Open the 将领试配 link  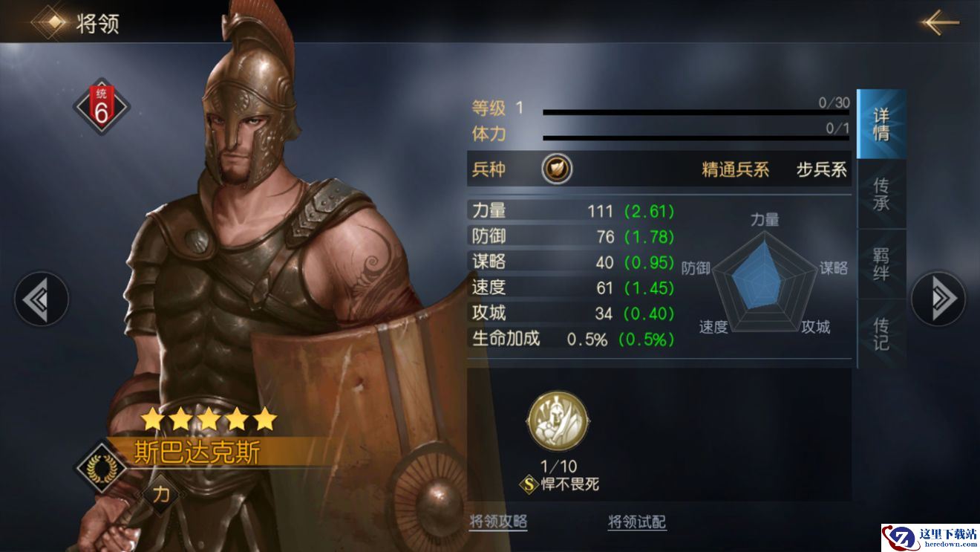(x=637, y=522)
